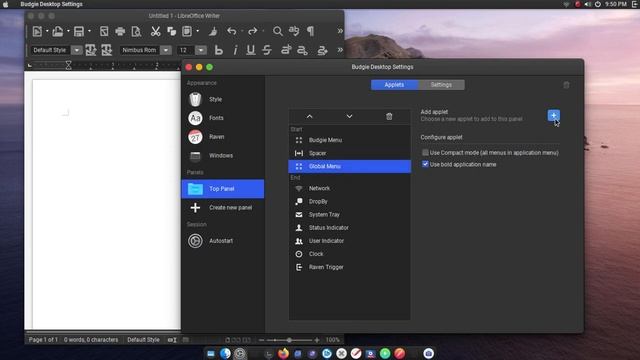The height and width of the screenshot is (360, 640).
Task: Launch Firefox from the dock
Action: [283, 353]
